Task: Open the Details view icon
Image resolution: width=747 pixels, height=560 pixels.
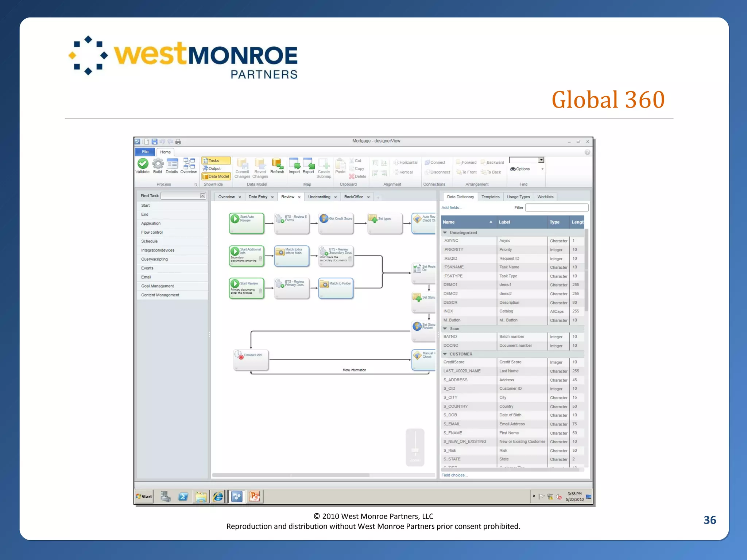Action: pos(172,164)
